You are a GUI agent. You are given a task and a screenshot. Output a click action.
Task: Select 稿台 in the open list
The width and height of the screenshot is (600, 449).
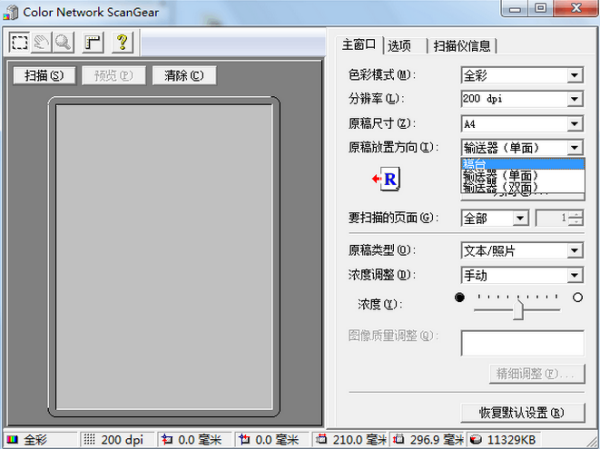(x=523, y=165)
